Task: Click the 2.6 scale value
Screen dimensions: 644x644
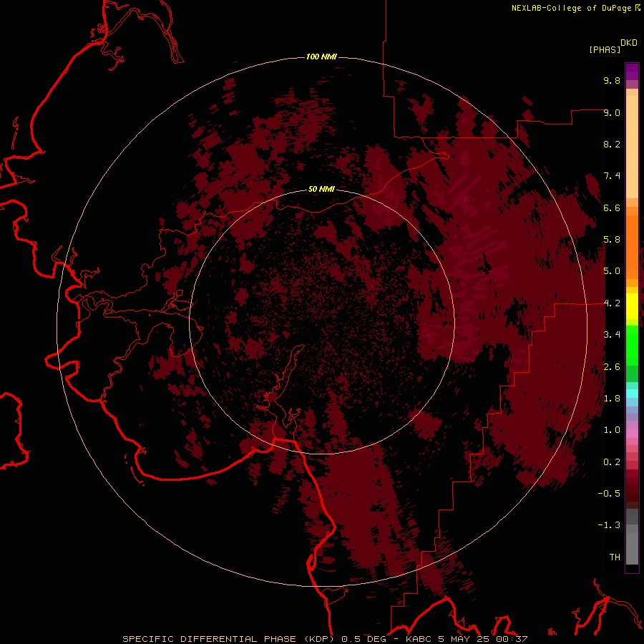Action: click(x=612, y=367)
